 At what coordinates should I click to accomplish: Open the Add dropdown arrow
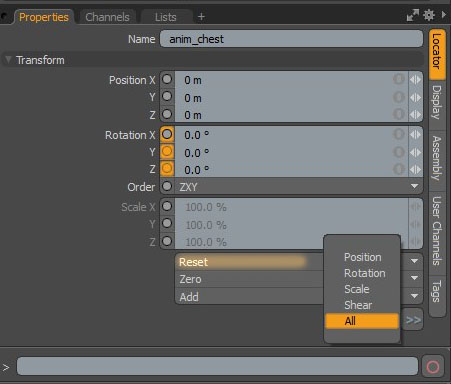[x=414, y=296]
